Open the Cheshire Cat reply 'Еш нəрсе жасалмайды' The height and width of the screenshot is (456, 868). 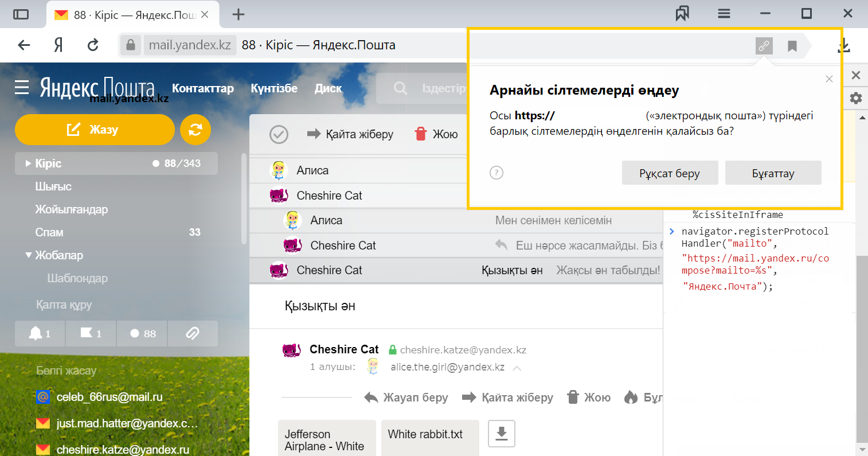[456, 245]
